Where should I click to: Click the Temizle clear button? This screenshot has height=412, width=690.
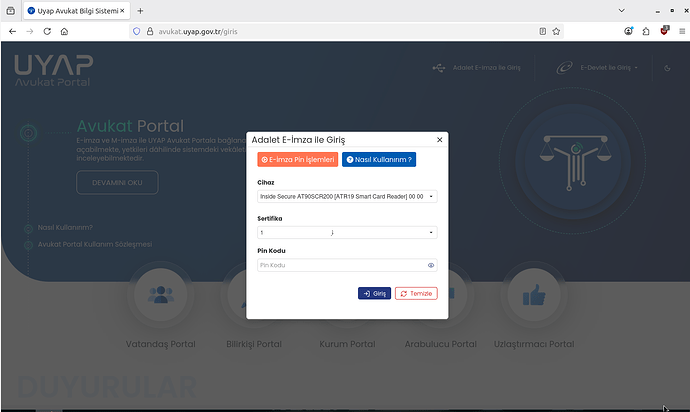(416, 293)
